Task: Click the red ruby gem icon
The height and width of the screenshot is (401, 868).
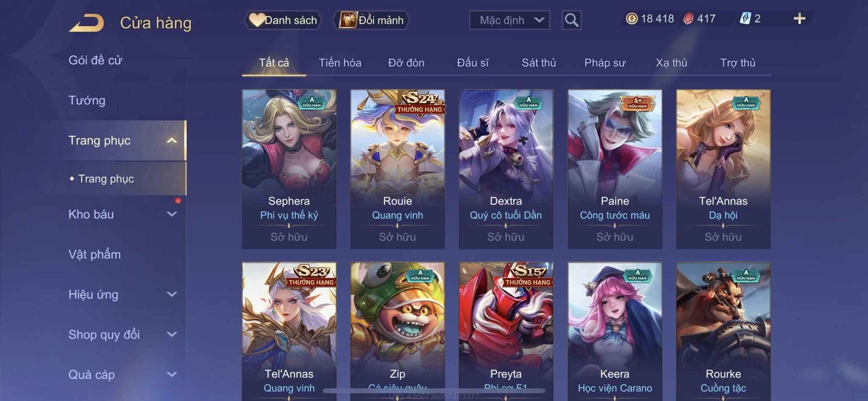Action: 688,19
